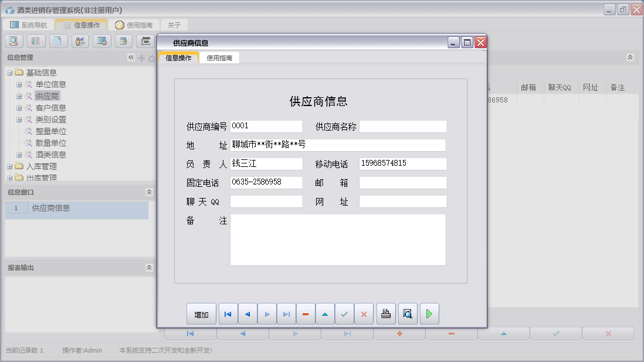Screen dimensions: 644x362
Task: Open print preview with the magnifier-page icon
Action: click(407, 314)
